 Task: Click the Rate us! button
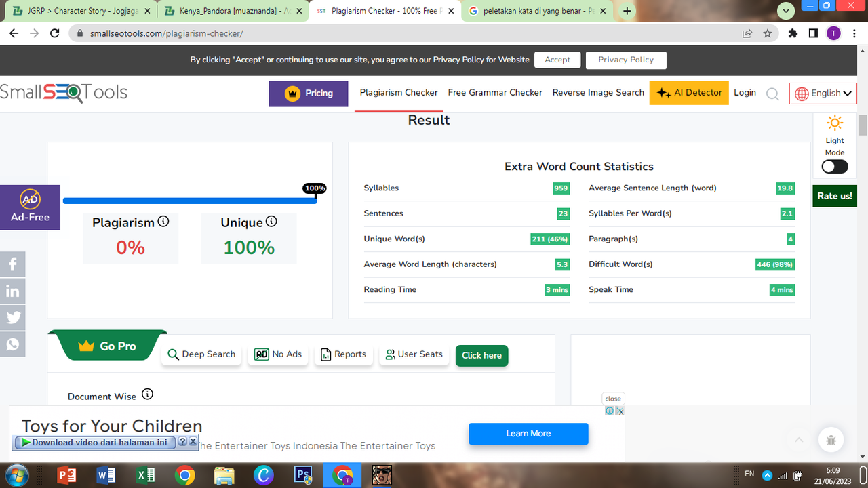pyautogui.click(x=835, y=196)
